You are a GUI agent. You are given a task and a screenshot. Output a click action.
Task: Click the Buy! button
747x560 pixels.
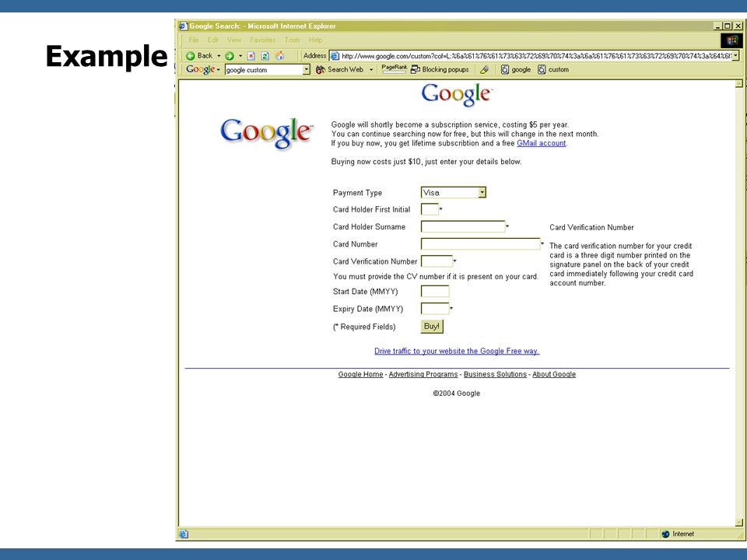point(432,326)
